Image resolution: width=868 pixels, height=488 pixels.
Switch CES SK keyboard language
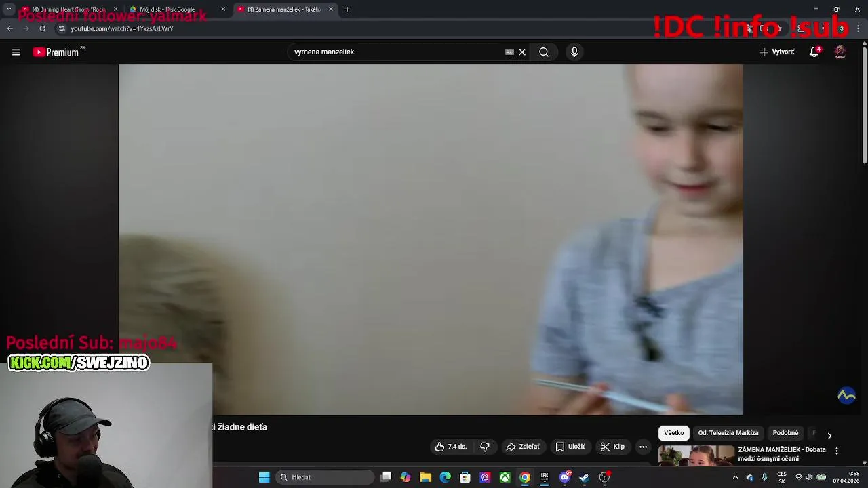pos(782,477)
